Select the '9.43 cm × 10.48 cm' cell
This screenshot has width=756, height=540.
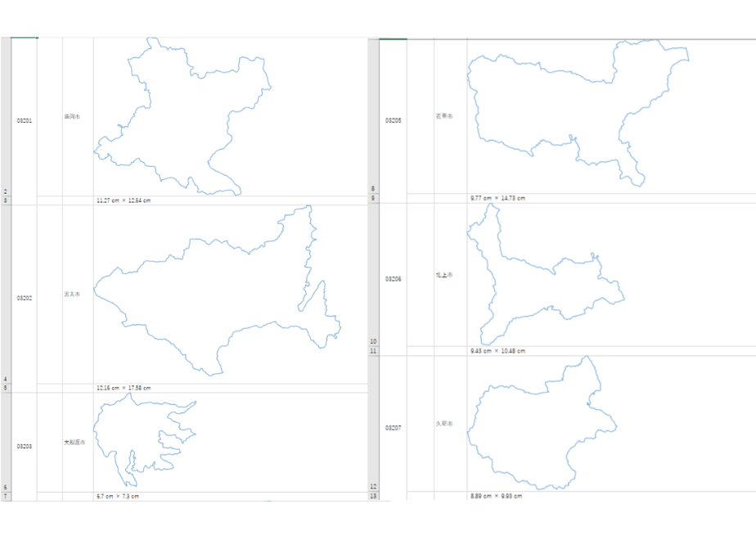tap(611, 351)
